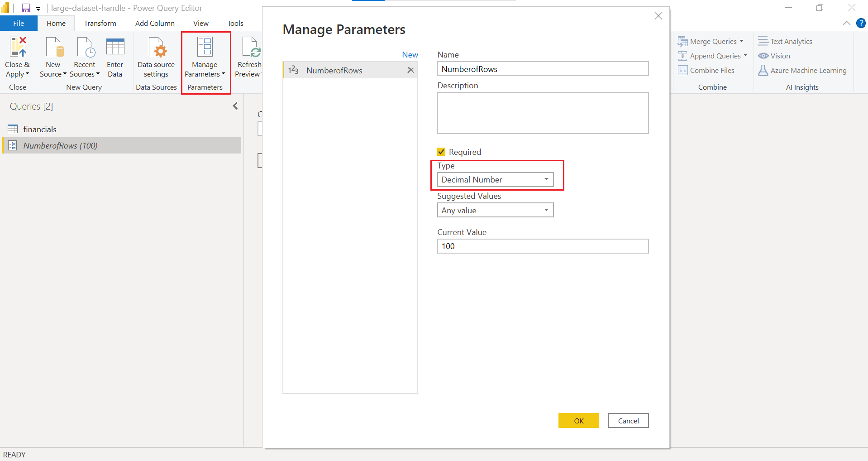
Task: Open the File menu
Action: (x=19, y=23)
